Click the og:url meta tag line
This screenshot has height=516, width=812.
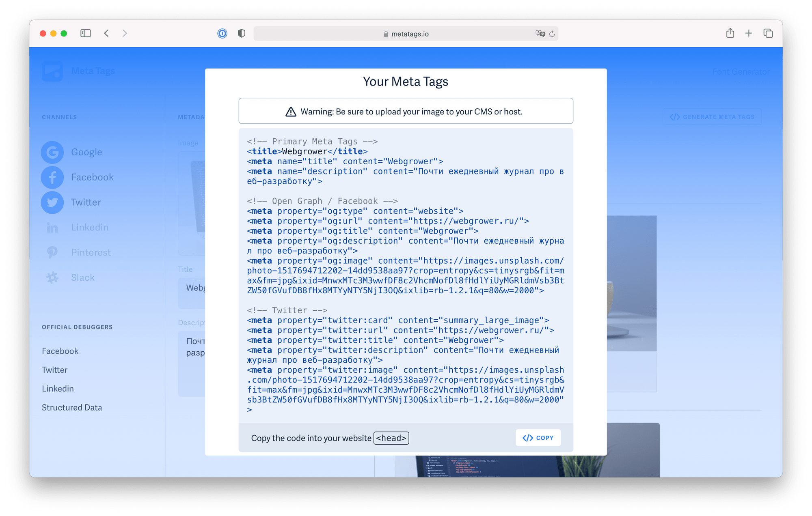(388, 221)
